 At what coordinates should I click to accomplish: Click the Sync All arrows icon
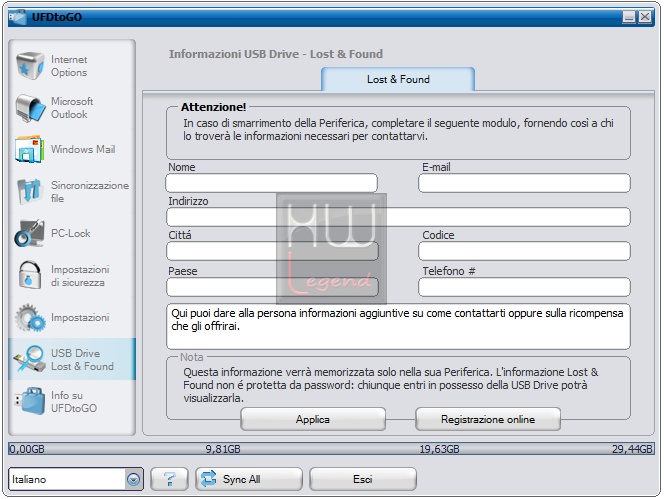[x=208, y=479]
